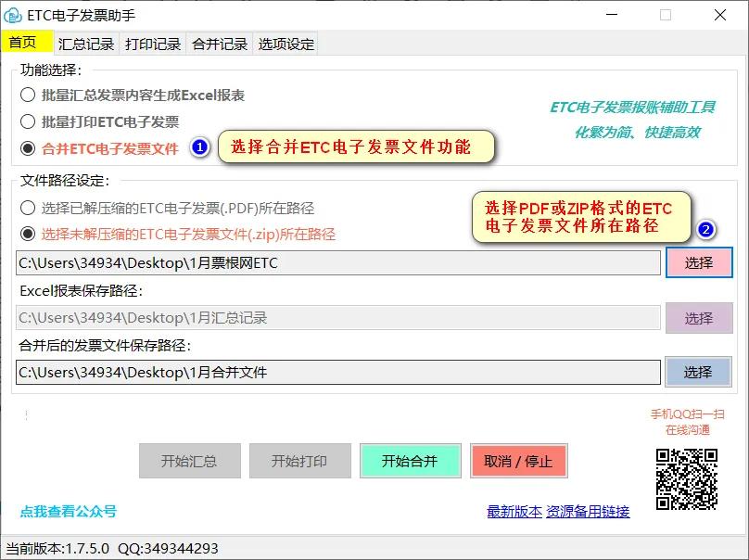Choose the zip file path radio option
The height and width of the screenshot is (560, 749).
coord(178,235)
